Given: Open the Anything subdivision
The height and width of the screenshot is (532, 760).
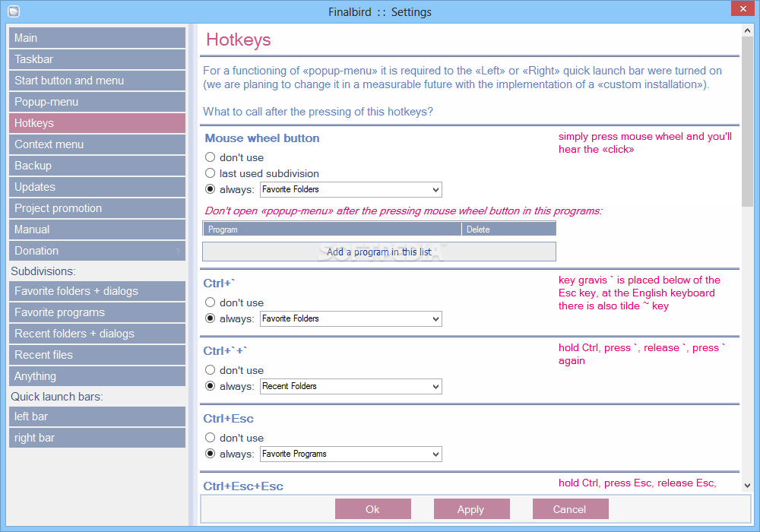Looking at the screenshot, I should (x=97, y=376).
